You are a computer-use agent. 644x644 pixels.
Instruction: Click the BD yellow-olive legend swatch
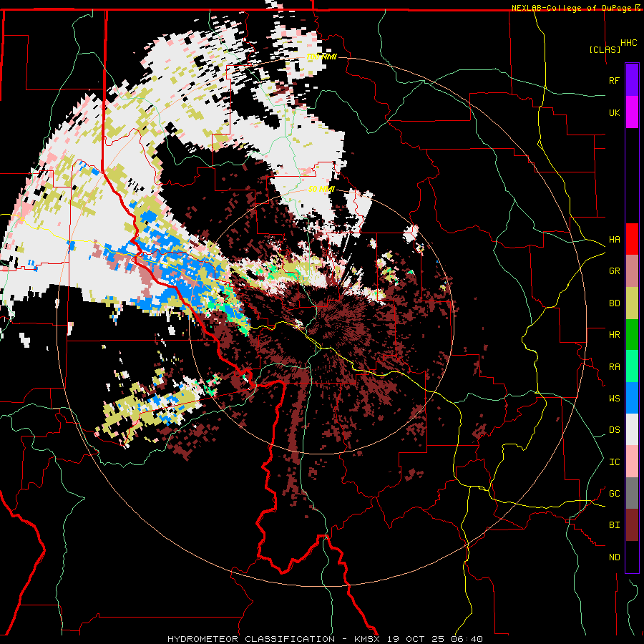[632, 303]
